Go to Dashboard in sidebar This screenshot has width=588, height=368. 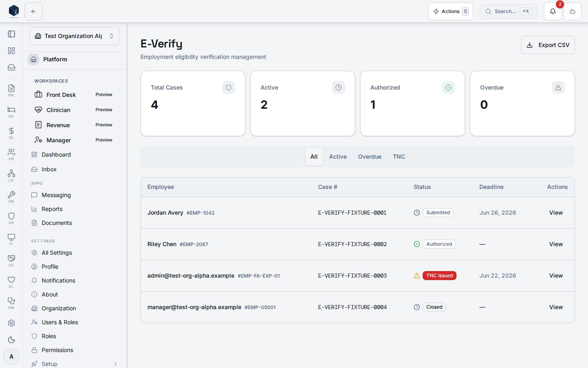pos(75,155)
